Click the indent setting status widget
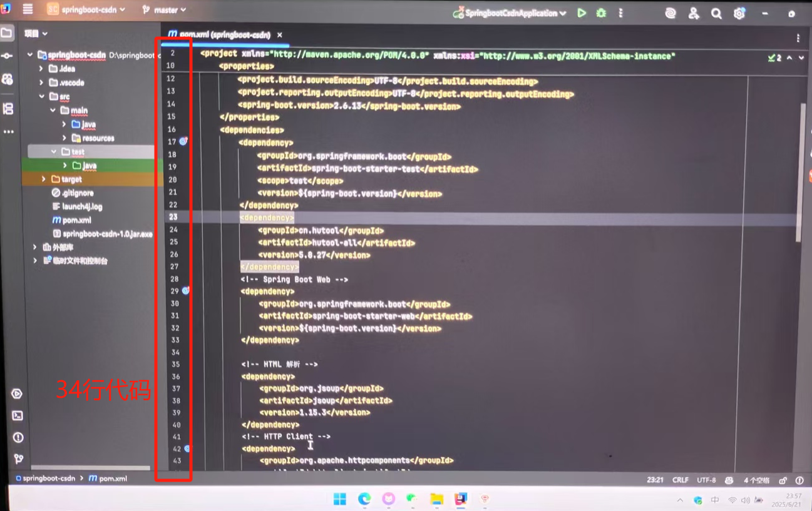The width and height of the screenshot is (812, 511). (756, 480)
